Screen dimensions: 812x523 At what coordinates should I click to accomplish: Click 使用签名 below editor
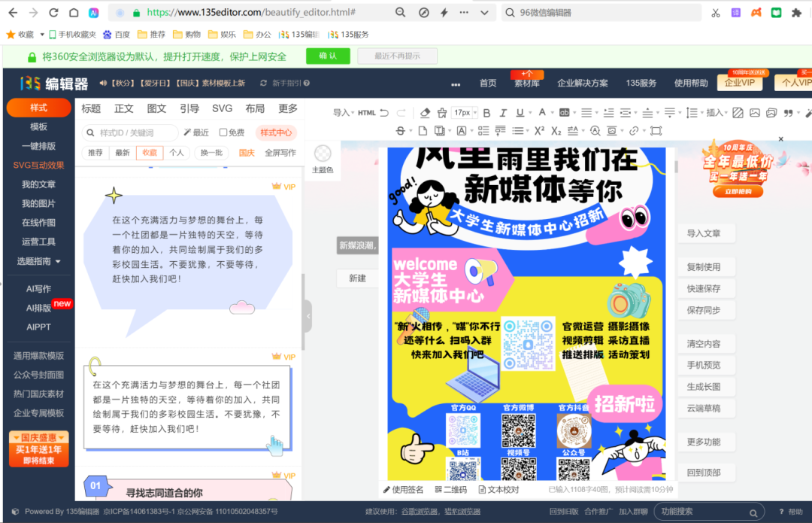click(404, 490)
